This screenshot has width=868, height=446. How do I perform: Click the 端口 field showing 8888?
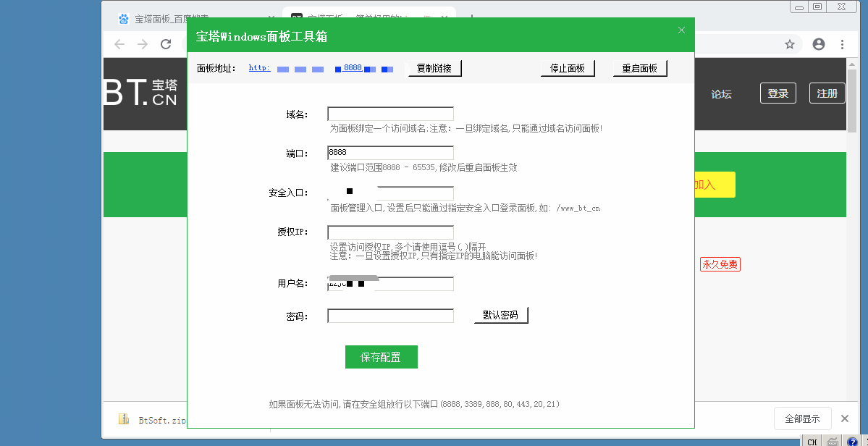pyautogui.click(x=390, y=153)
